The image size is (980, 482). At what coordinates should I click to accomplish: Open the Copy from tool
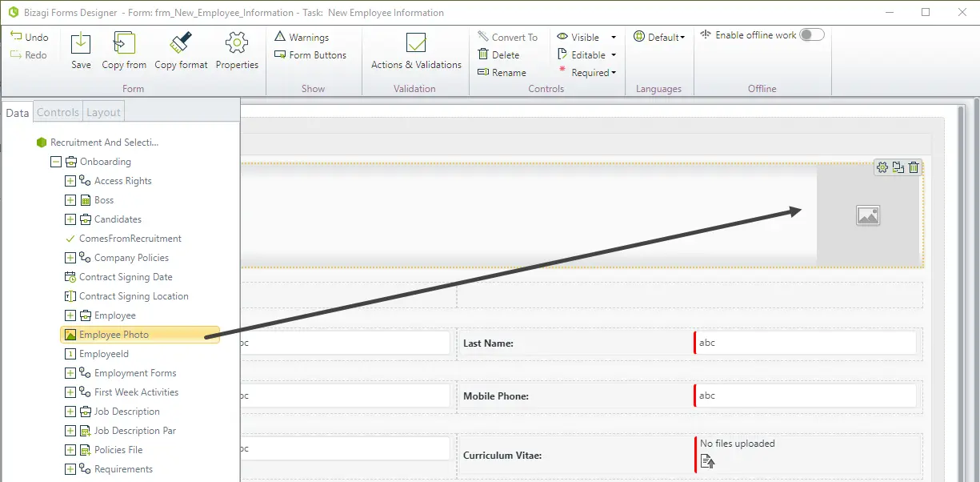(x=124, y=50)
